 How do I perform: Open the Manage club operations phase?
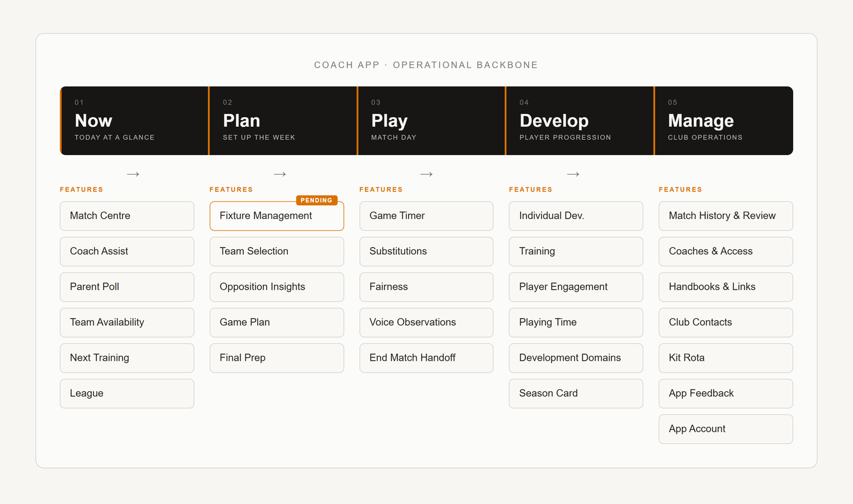pyautogui.click(x=724, y=121)
